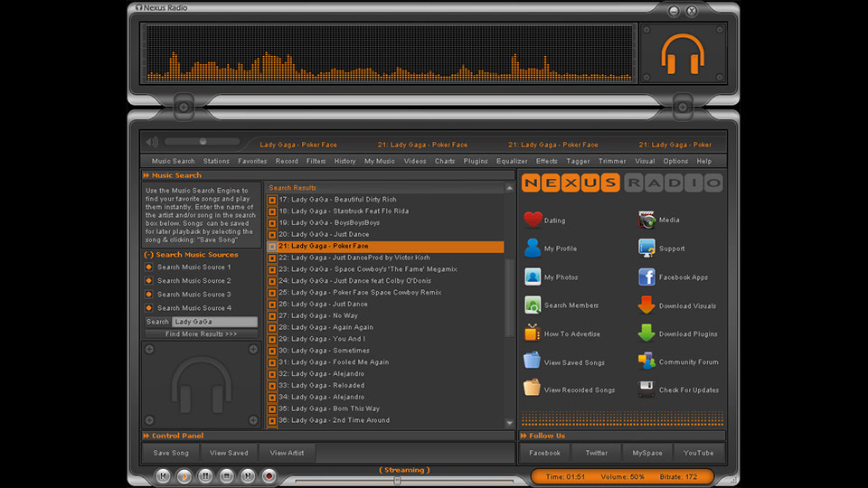Viewport: 868px width, 488px height.
Task: Collapse Search Music Sources section
Action: tap(148, 255)
